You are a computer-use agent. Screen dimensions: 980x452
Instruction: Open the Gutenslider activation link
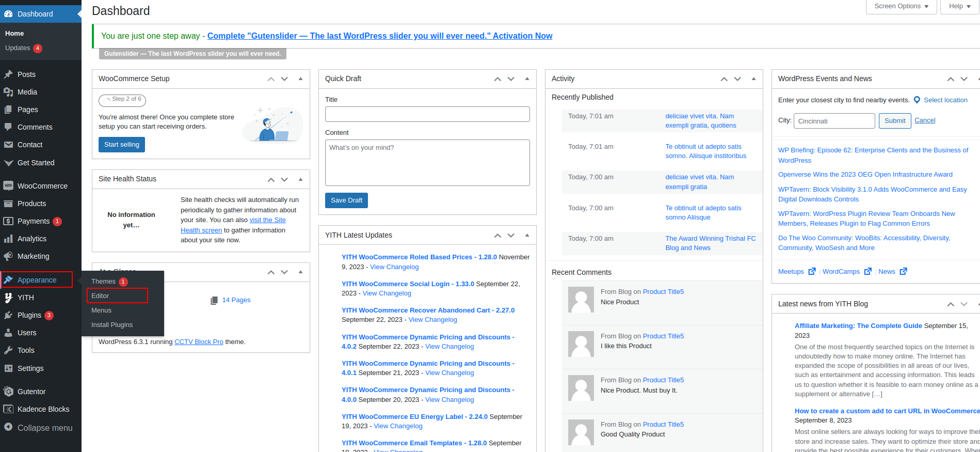coord(380,36)
